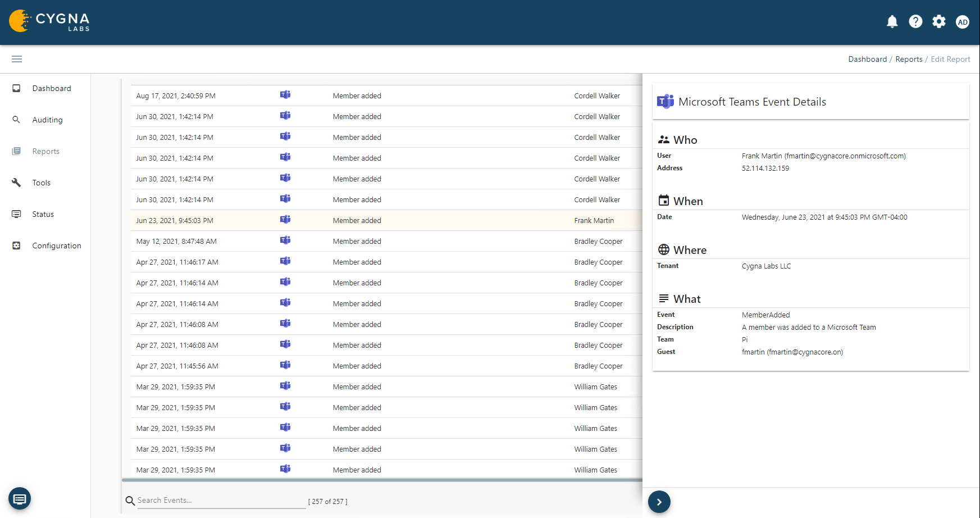Click the Dashboard sidebar icon
980x518 pixels.
(16, 88)
